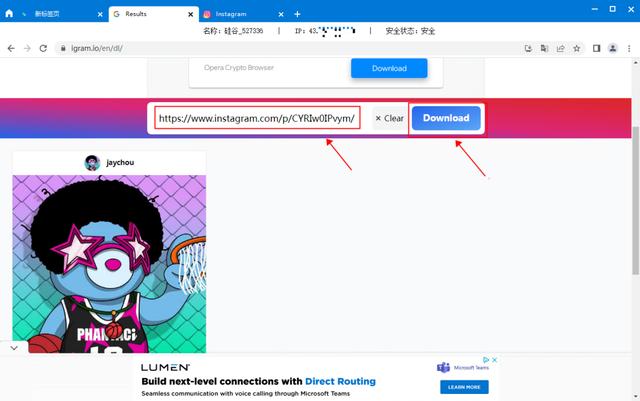Click inside the Instagram URL input field
This screenshot has height=401, width=640.
[x=257, y=118]
